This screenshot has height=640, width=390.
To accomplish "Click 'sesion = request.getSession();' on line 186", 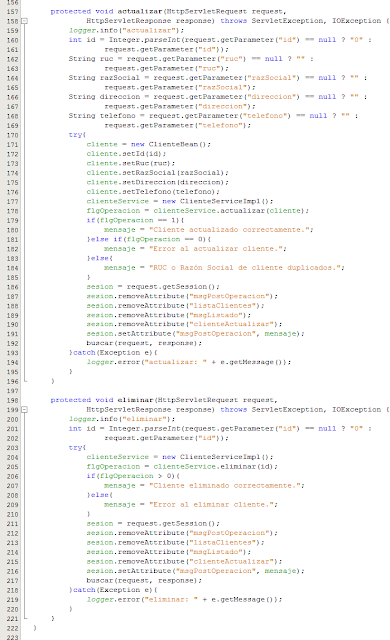I will pos(153,287).
